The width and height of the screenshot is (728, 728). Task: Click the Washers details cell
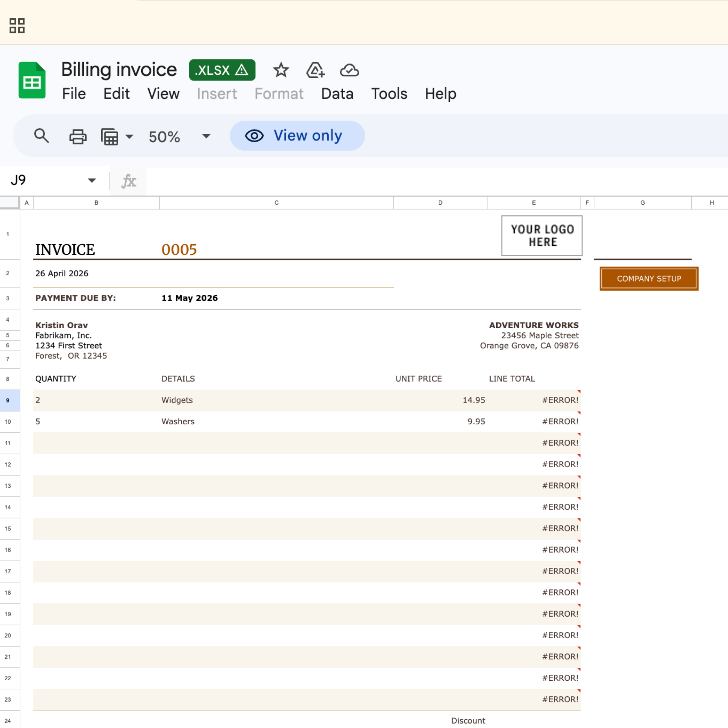point(277,422)
